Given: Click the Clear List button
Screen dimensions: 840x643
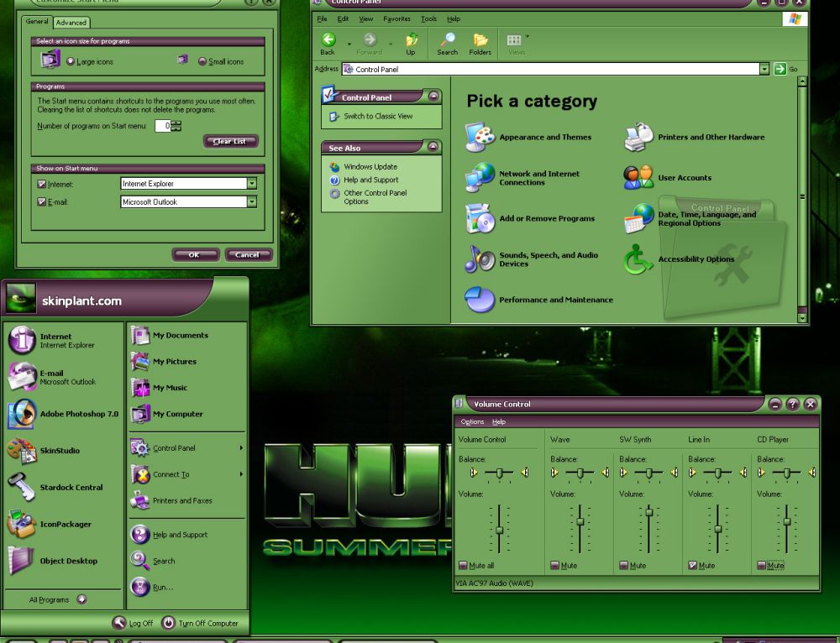Looking at the screenshot, I should (x=231, y=141).
